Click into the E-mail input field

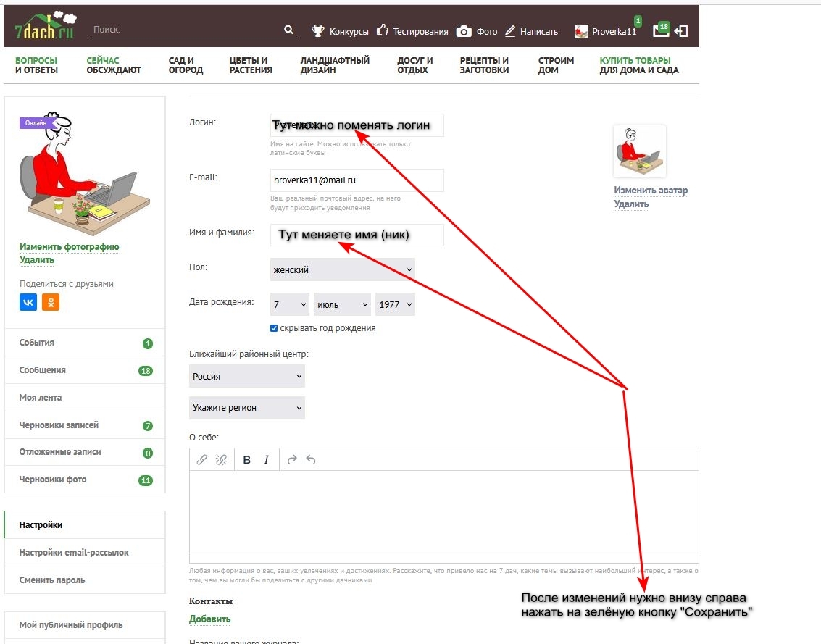click(357, 180)
